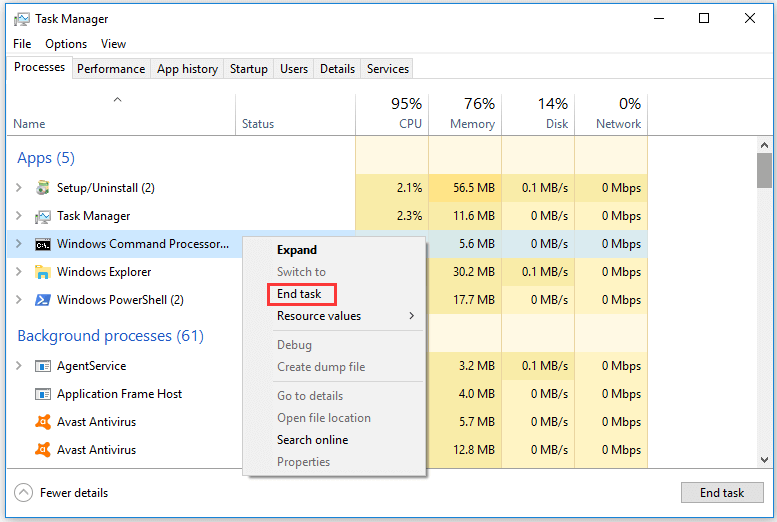
Task: Select Search online in context menu
Action: [312, 440]
